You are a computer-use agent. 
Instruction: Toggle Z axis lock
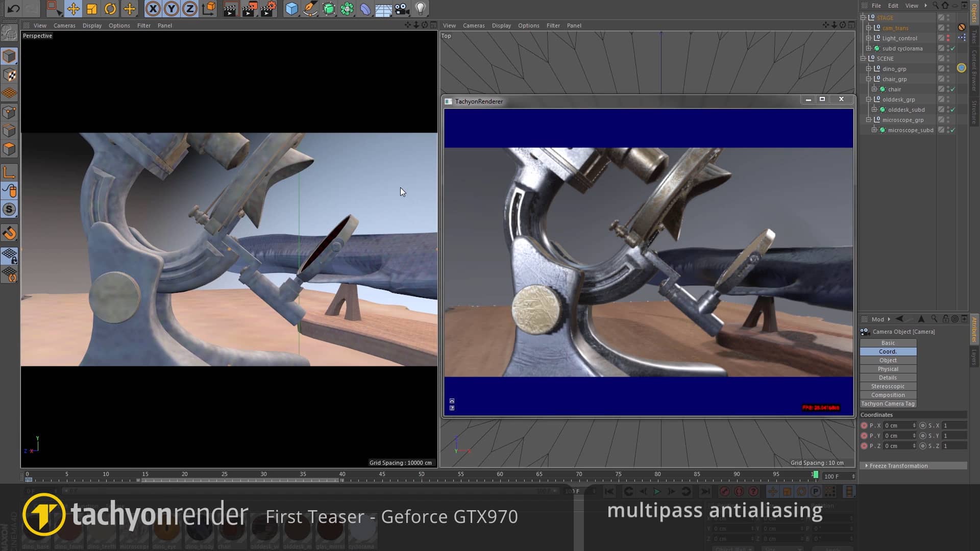pos(190,9)
